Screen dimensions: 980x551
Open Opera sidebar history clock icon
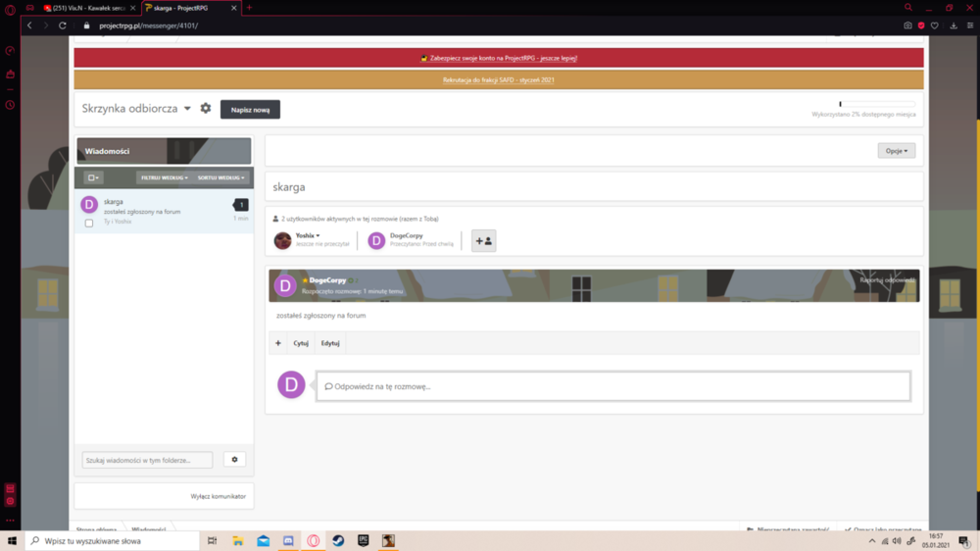(x=10, y=105)
